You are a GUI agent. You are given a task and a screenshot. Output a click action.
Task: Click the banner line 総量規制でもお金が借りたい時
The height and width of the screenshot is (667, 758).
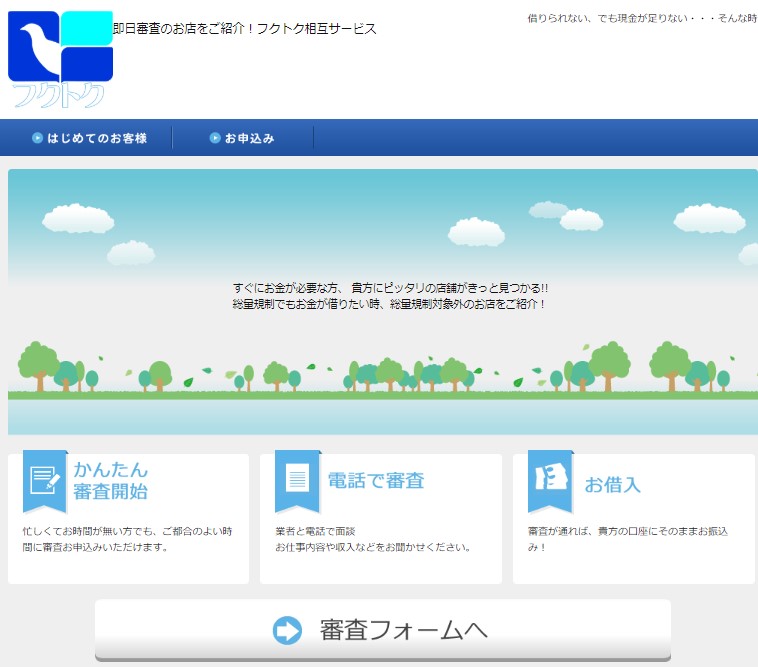pos(389,303)
